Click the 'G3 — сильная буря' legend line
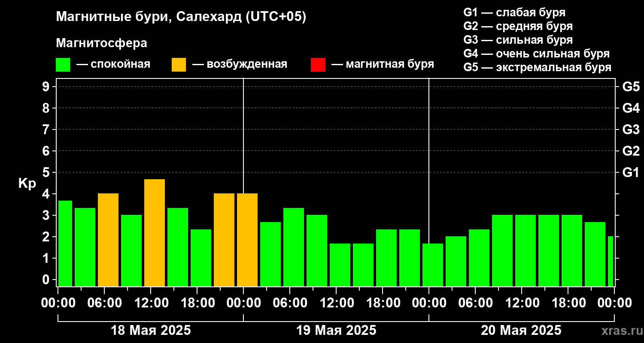This screenshot has height=343, width=644. click(x=518, y=40)
